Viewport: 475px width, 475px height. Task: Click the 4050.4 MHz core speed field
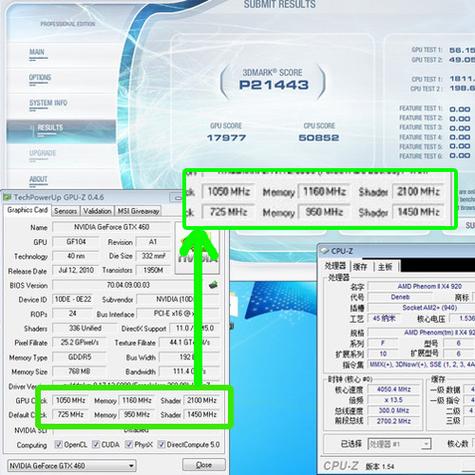394,389
